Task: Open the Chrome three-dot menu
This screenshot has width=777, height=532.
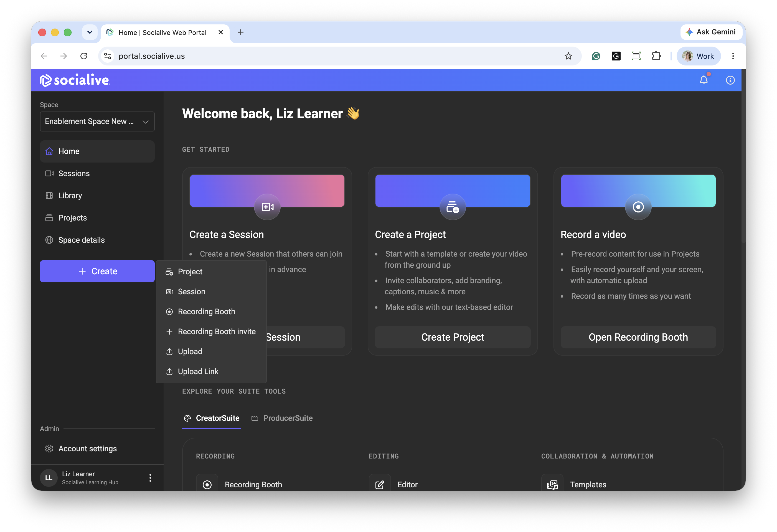Action: 733,56
